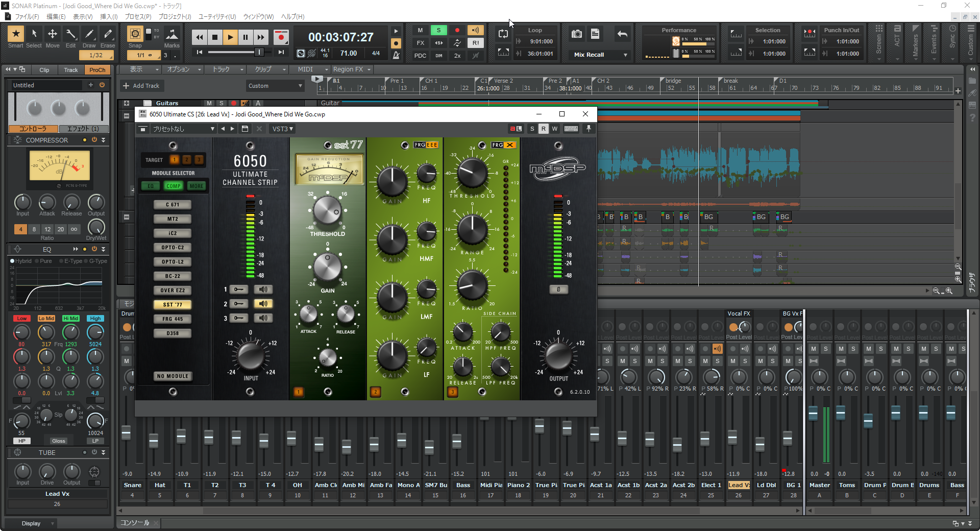The height and width of the screenshot is (531, 980).
Task: Select the OPTO-C2 module button
Action: point(173,248)
